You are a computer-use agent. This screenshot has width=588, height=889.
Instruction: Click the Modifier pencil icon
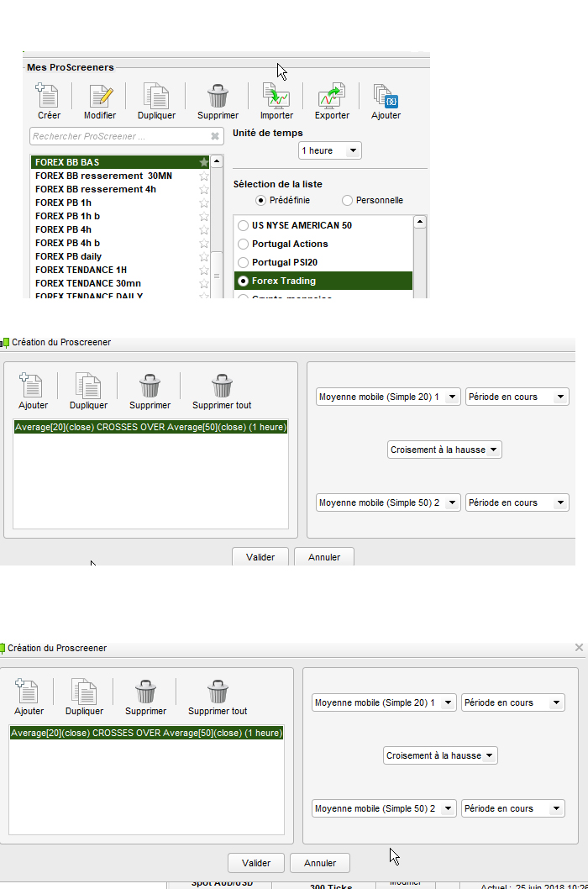tap(100, 95)
